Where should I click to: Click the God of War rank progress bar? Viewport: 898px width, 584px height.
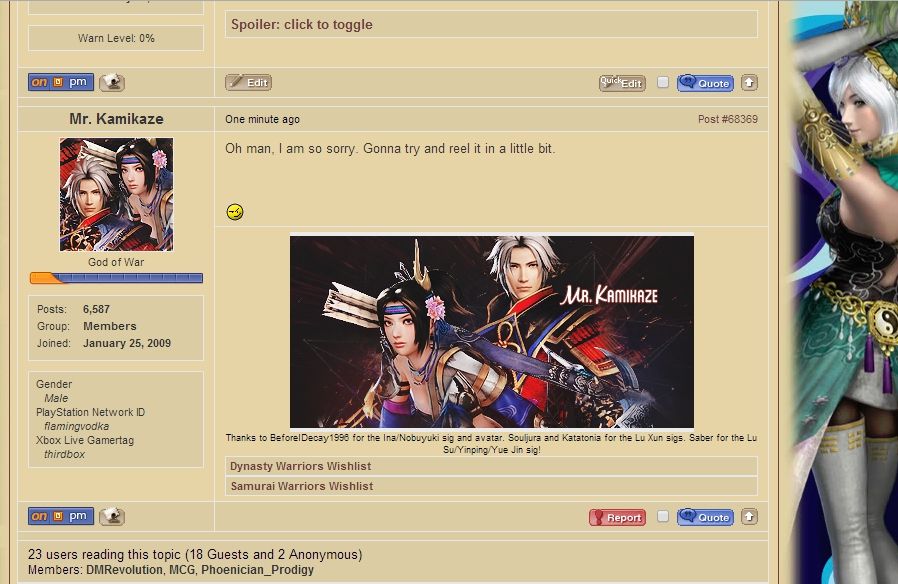(116, 278)
